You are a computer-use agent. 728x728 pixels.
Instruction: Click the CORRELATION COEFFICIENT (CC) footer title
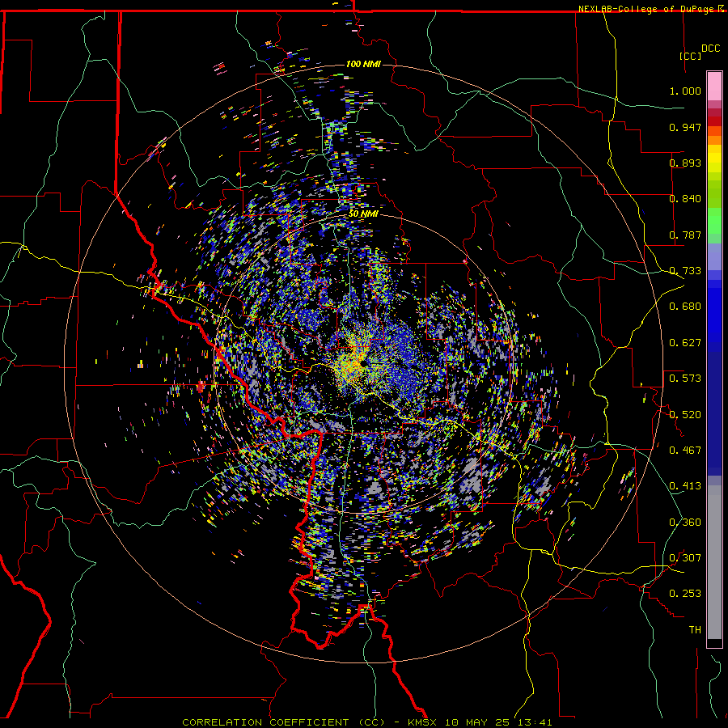283,722
